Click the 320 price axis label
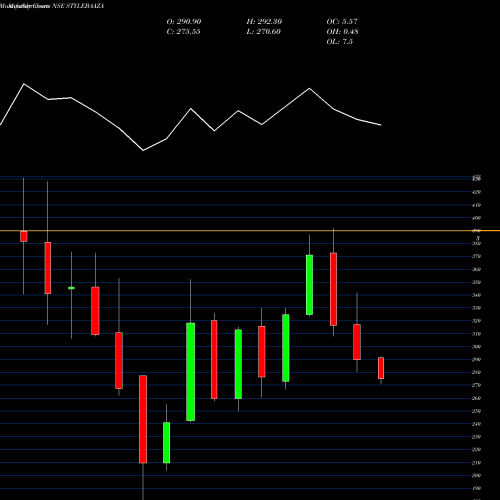This screenshot has width=500, height=500. coord(477,321)
